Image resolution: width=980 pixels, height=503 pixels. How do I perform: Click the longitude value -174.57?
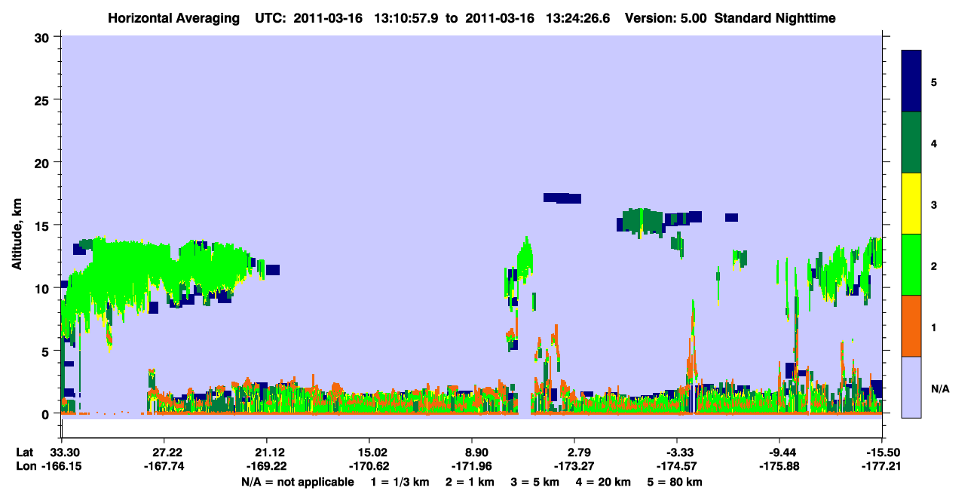coord(677,466)
